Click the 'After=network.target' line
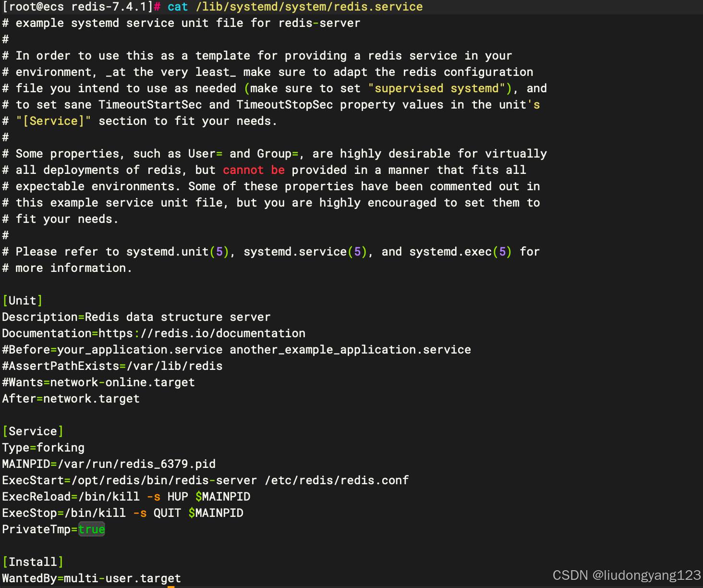Image resolution: width=703 pixels, height=588 pixels. click(71, 399)
